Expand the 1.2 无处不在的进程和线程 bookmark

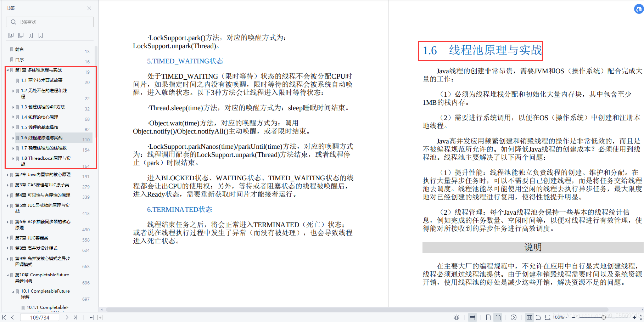(13, 91)
